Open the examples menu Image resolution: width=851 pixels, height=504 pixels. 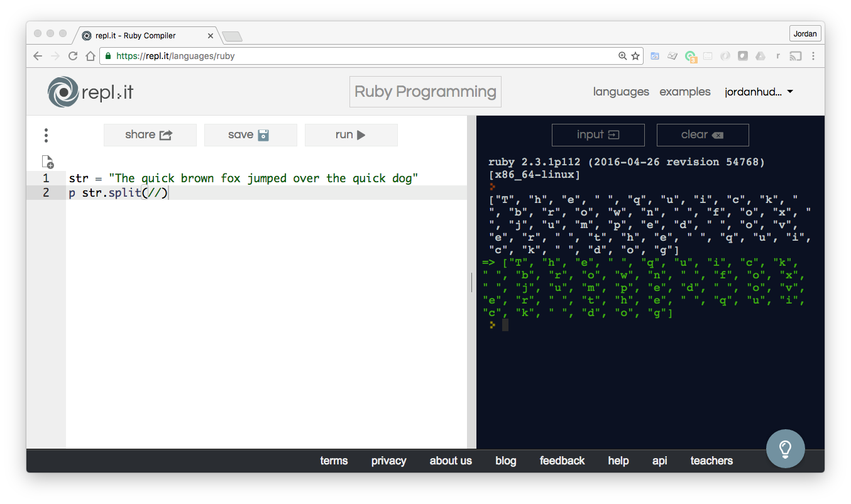[684, 92]
